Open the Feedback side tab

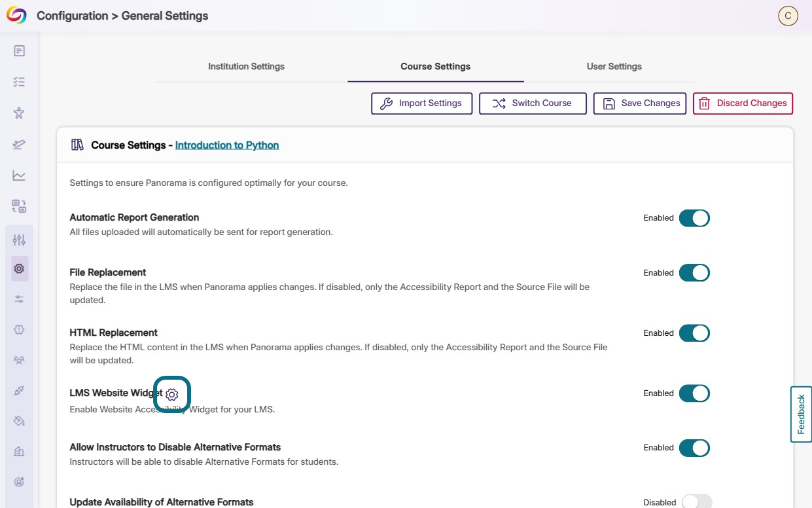pos(801,414)
